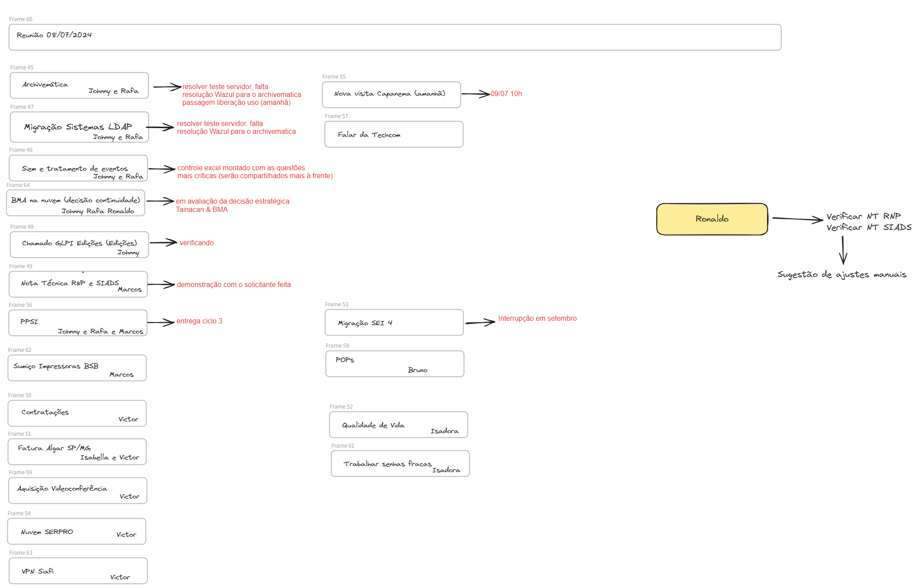The width and height of the screenshot is (916, 588).
Task: Select the 'POPs' card text
Action: [x=345, y=360]
